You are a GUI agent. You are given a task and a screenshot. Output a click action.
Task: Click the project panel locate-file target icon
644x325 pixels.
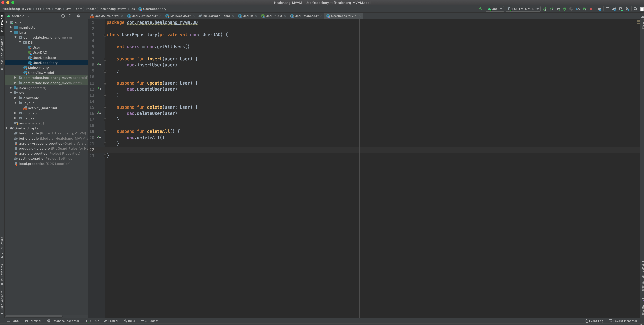click(x=63, y=16)
